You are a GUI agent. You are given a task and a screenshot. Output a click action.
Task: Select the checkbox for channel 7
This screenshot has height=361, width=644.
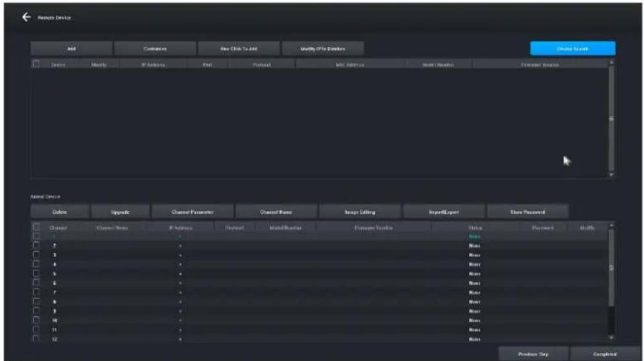[x=36, y=292]
